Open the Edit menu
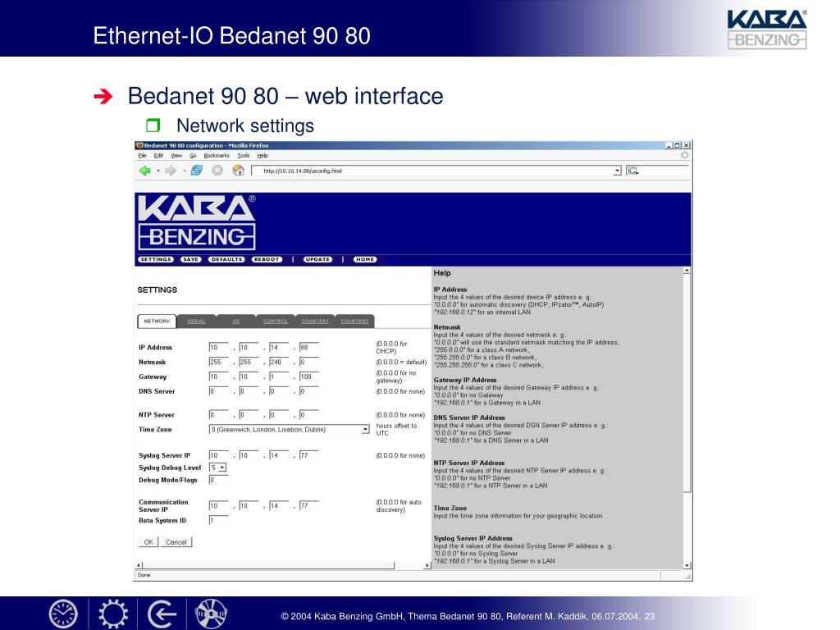The width and height of the screenshot is (840, 630). (158, 156)
